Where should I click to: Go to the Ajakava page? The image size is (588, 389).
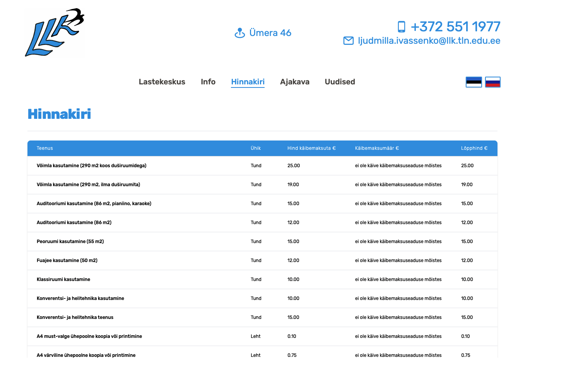click(294, 82)
